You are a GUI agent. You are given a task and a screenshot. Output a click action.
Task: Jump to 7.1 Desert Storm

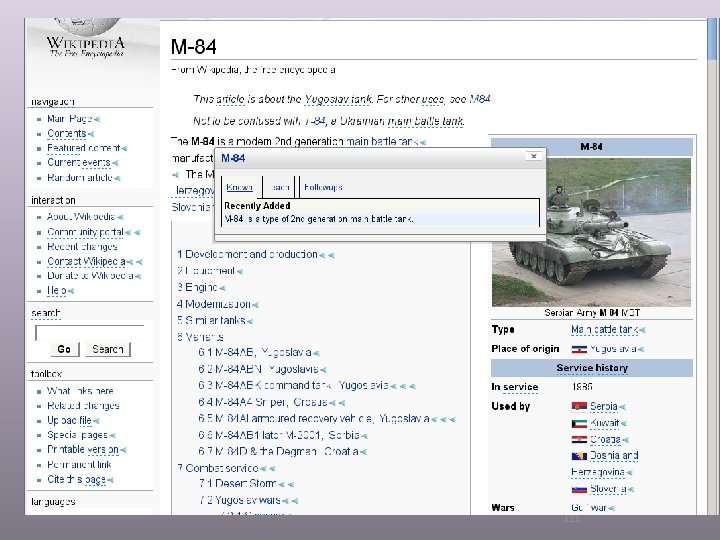pyautogui.click(x=237, y=484)
